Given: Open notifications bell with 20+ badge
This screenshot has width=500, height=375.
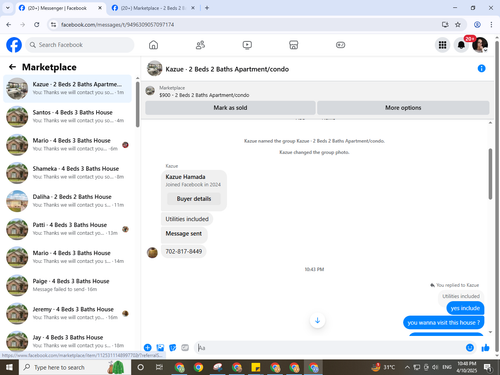Looking at the screenshot, I should (x=461, y=45).
